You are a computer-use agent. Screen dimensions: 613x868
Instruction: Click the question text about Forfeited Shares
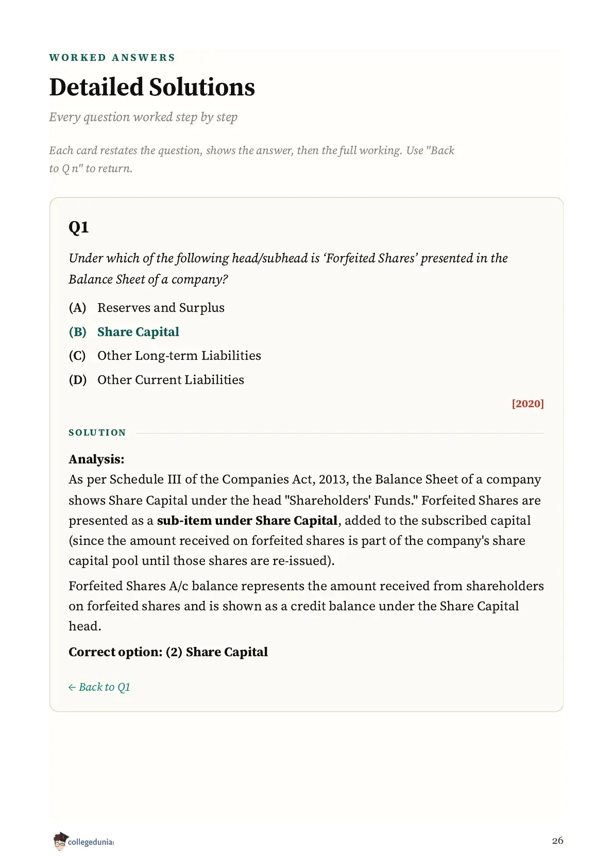[x=288, y=269]
